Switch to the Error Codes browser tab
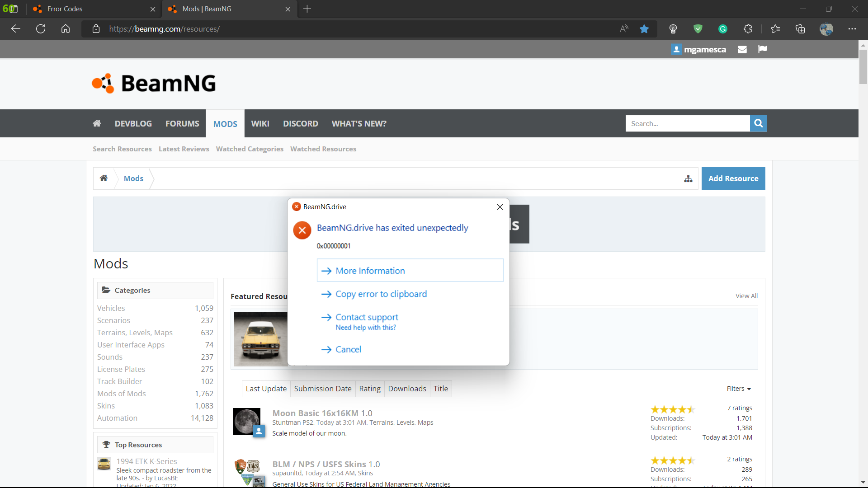The width and height of the screenshot is (868, 488). [65, 9]
